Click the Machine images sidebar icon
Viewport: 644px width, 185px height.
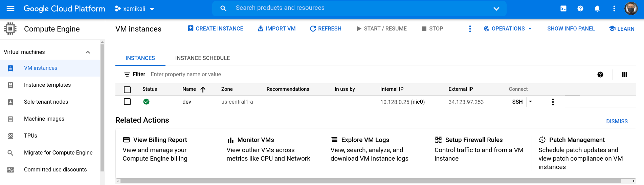coord(10,119)
